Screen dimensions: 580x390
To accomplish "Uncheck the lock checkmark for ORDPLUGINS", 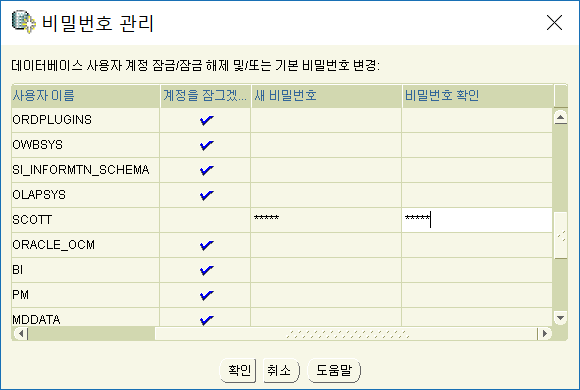I will 206,120.
